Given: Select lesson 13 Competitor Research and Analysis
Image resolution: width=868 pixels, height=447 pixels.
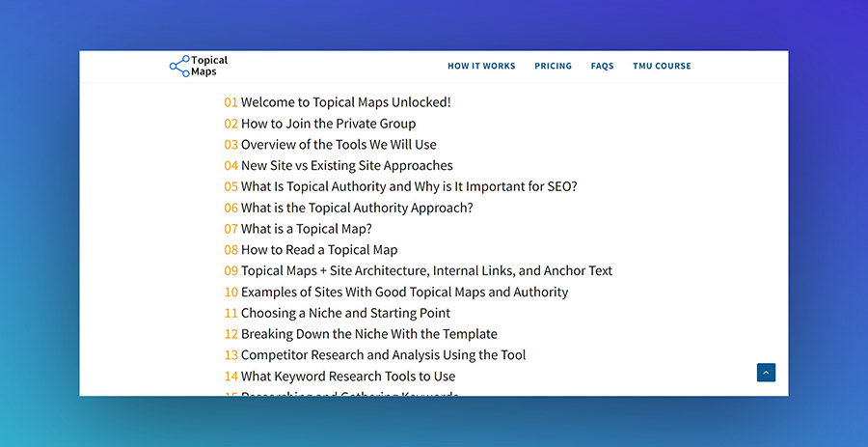Looking at the screenshot, I should click(x=375, y=355).
